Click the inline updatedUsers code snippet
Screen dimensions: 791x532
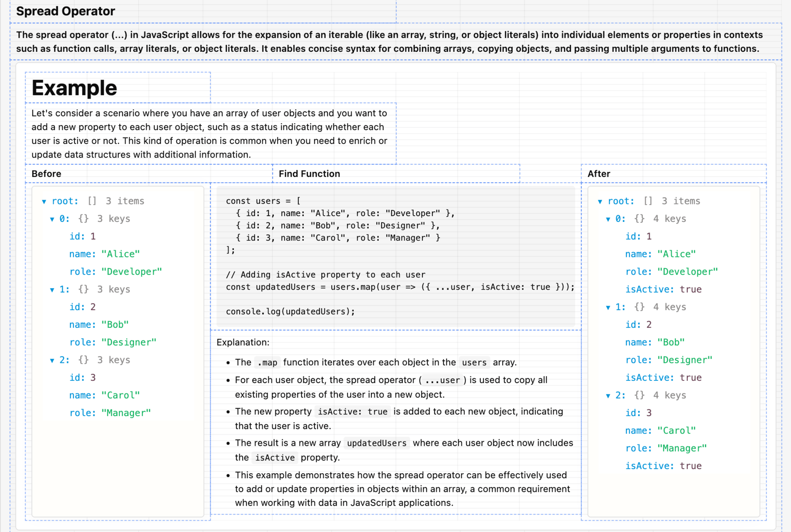tap(377, 443)
